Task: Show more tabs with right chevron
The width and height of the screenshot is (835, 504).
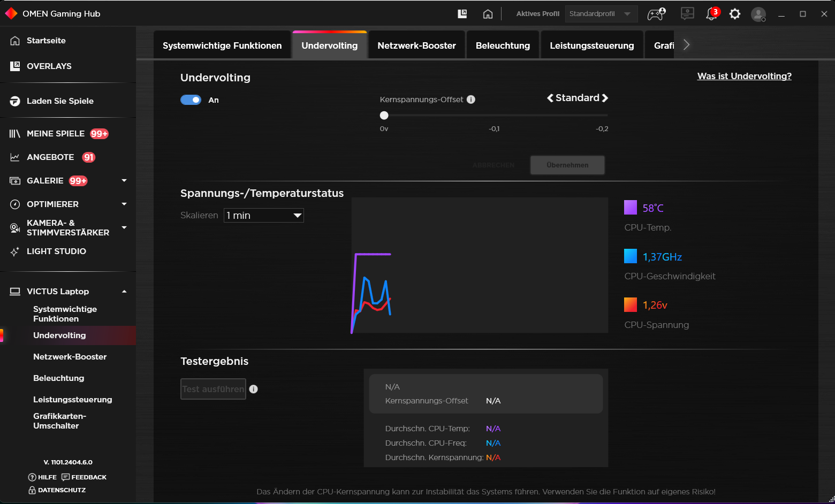Action: point(686,45)
